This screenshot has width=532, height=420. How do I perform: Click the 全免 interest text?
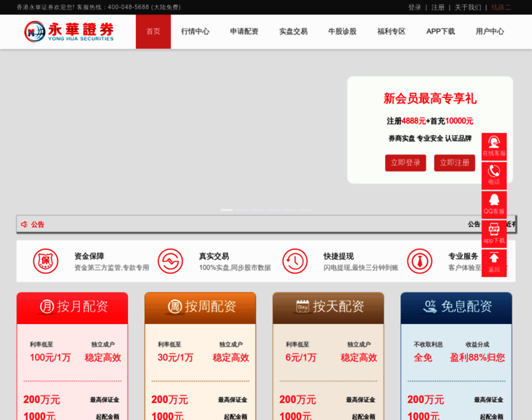coord(423,358)
